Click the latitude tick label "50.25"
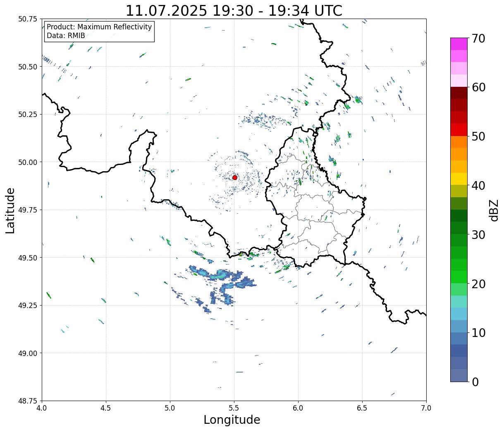Screen dimensions: 504x430 click(28, 115)
